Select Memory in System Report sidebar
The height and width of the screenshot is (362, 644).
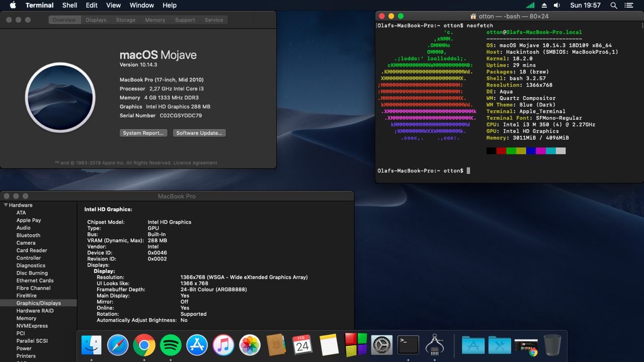pos(26,318)
